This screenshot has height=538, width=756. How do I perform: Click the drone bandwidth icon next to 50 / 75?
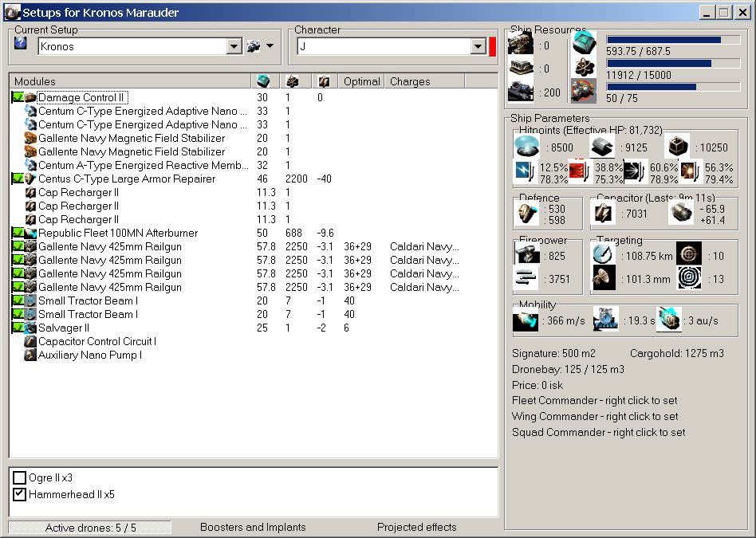pos(584,91)
